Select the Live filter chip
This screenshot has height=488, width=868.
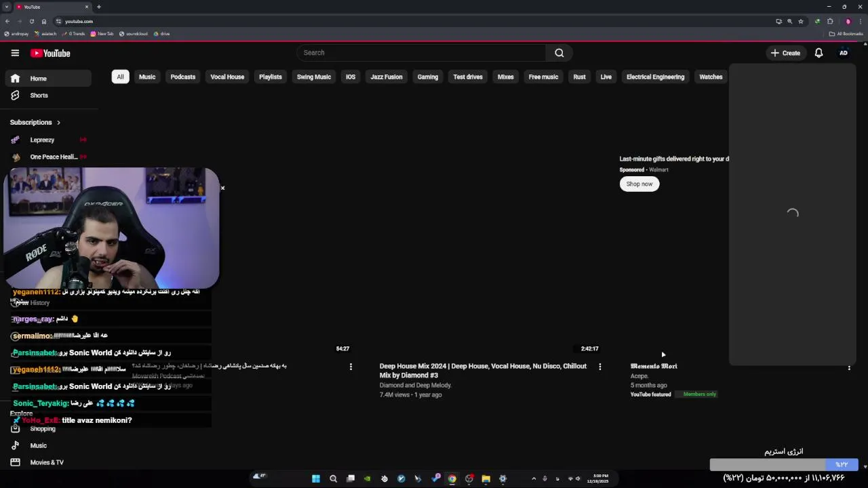coord(606,77)
